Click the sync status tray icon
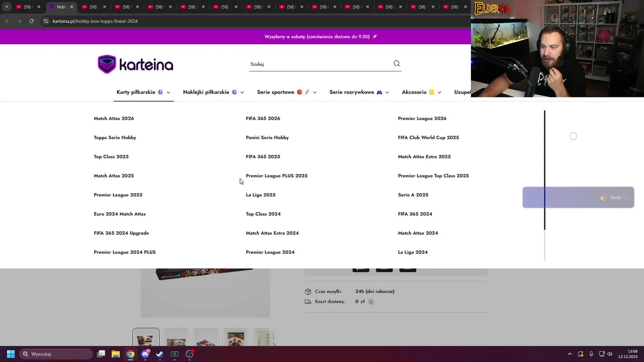The image size is (644, 362). coord(581,354)
